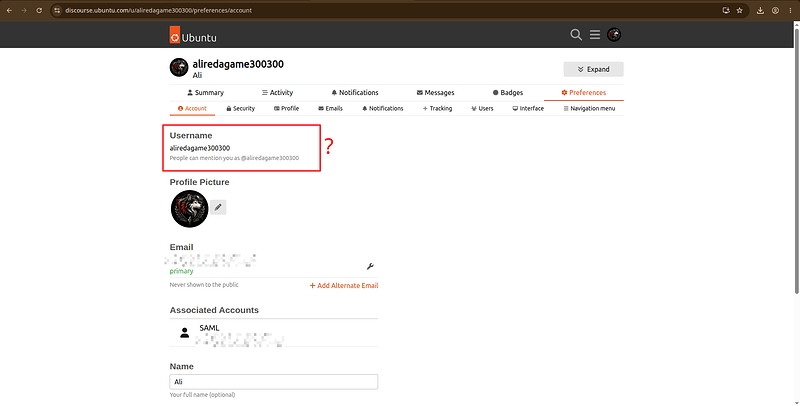800x406 pixels.
Task: Open the search magnifier icon
Action: pyautogui.click(x=576, y=35)
